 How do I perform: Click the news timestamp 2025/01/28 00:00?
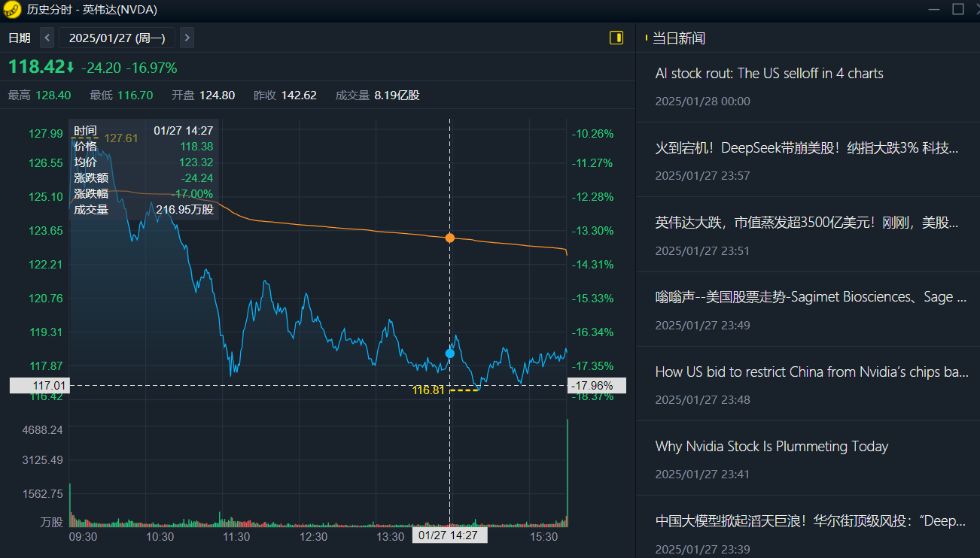coord(702,102)
